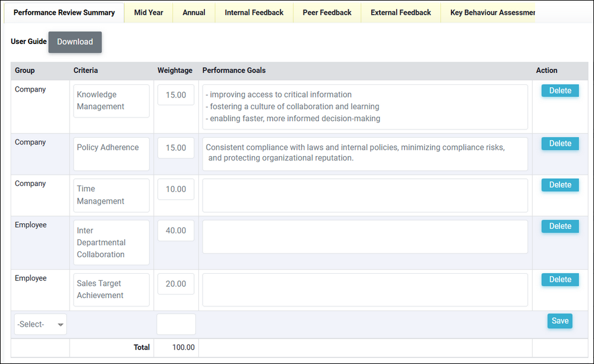This screenshot has height=364, width=594.
Task: Remove the Time Management row
Action: pyautogui.click(x=560, y=185)
